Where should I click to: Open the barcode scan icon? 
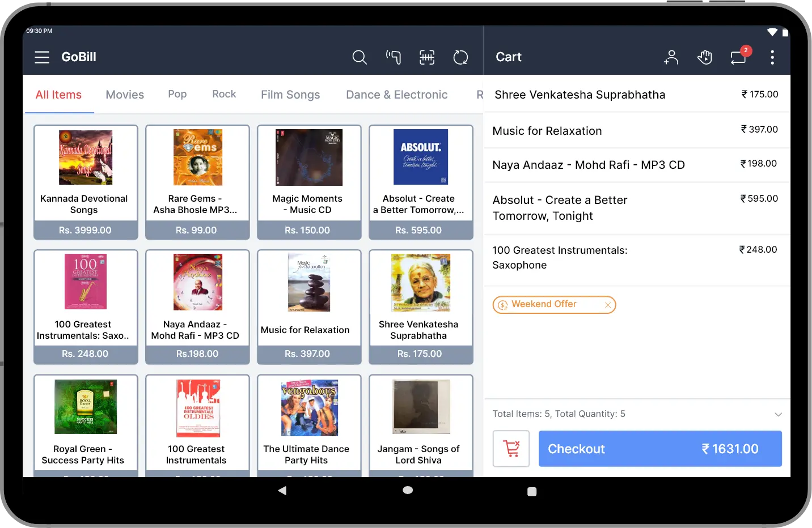coord(427,57)
